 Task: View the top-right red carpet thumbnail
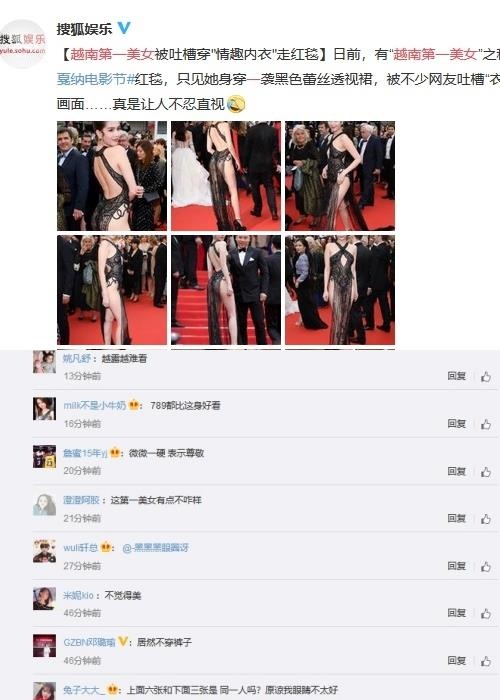click(340, 176)
